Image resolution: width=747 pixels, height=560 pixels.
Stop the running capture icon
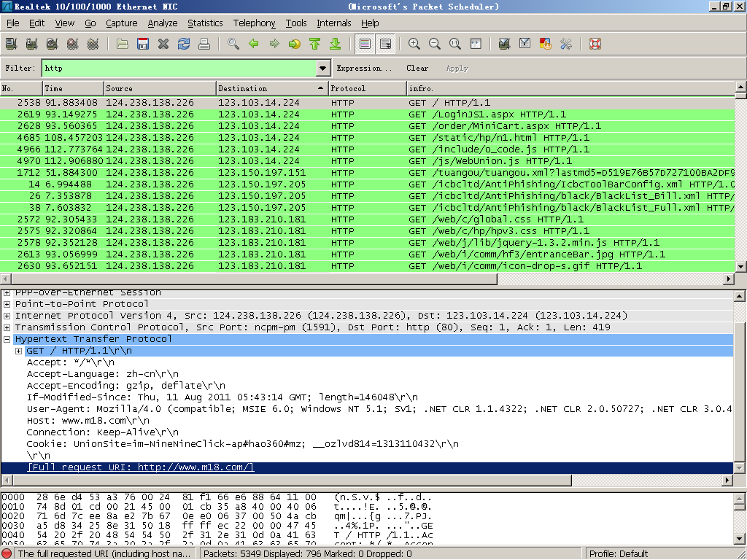73,44
